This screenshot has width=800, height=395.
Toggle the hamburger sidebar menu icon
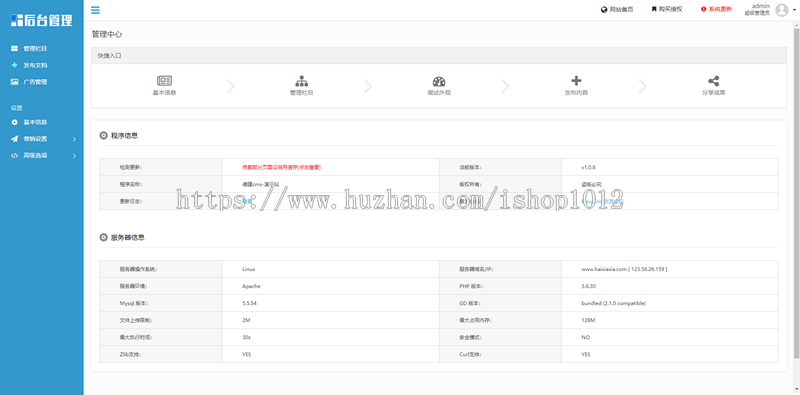[95, 10]
